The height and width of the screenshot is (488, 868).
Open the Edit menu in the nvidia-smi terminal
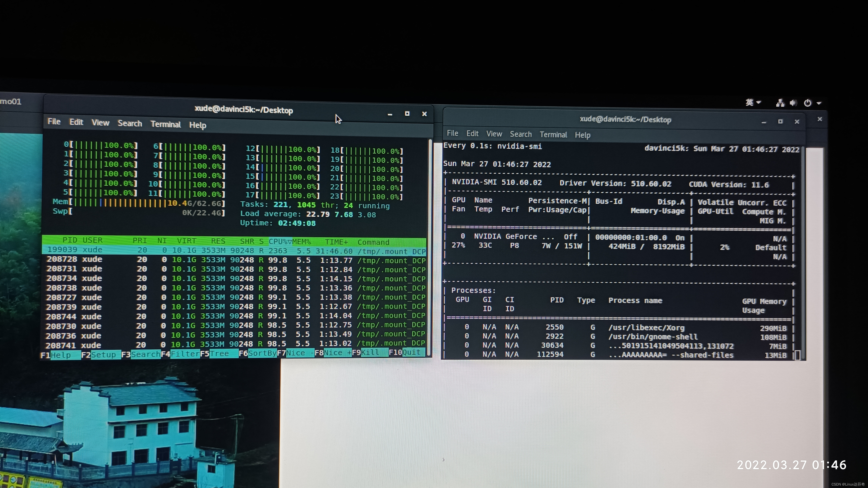click(472, 133)
